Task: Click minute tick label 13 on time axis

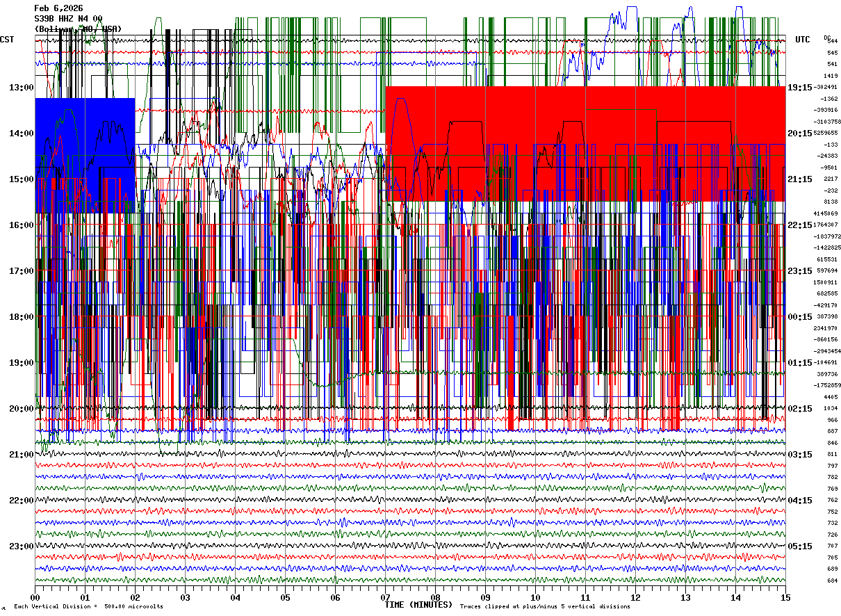Action: [685, 597]
